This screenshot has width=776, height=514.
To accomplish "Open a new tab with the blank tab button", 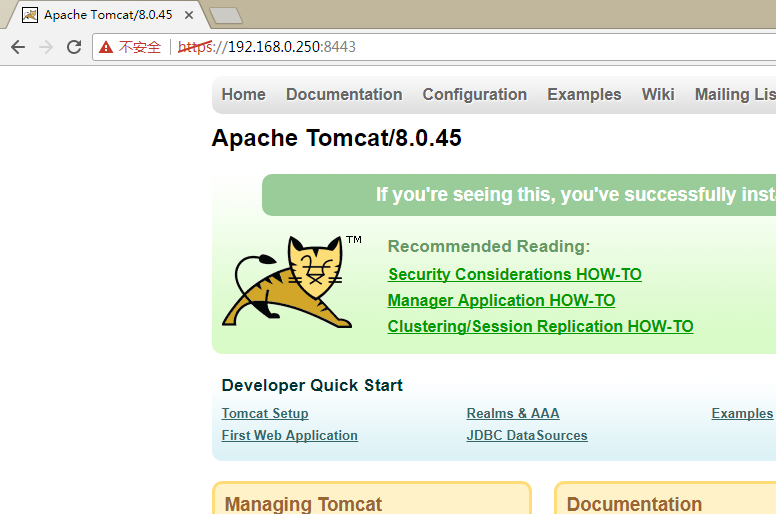I will click(226, 15).
